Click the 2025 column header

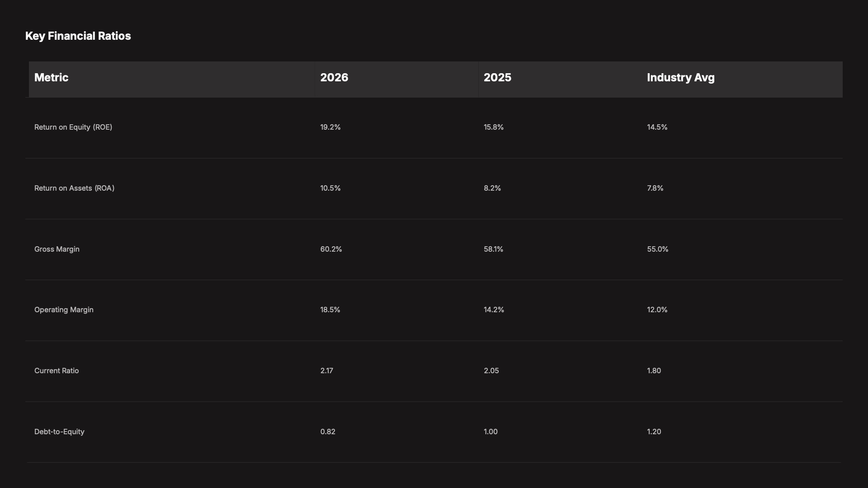497,78
